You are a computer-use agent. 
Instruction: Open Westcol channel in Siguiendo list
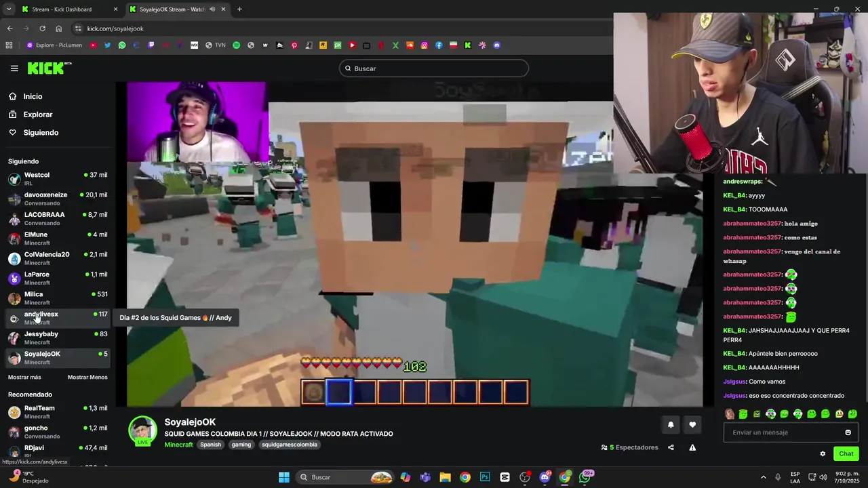click(58, 179)
